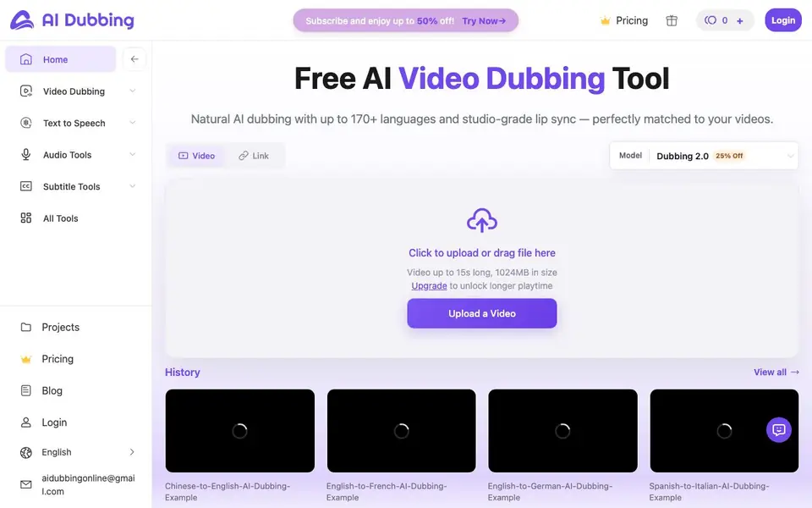Click the Text to Speech sidebar icon
This screenshot has width=812, height=508.
pyautogui.click(x=26, y=123)
